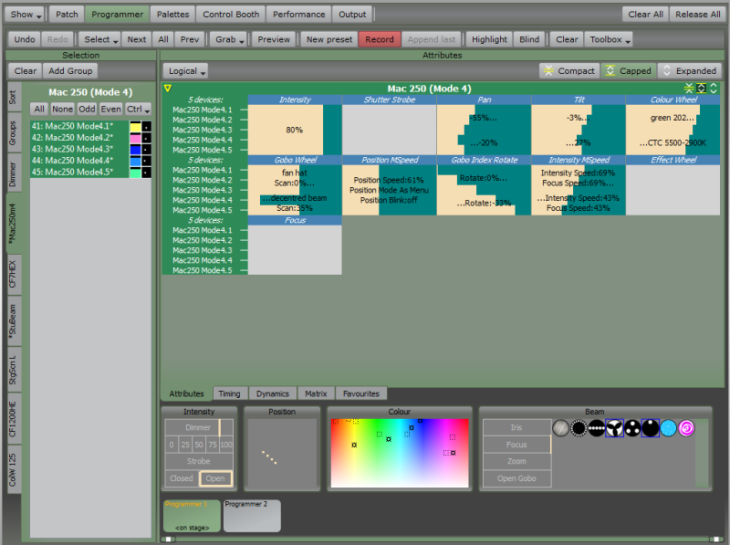
Task: Open the Control Booth tab
Action: tap(231, 14)
